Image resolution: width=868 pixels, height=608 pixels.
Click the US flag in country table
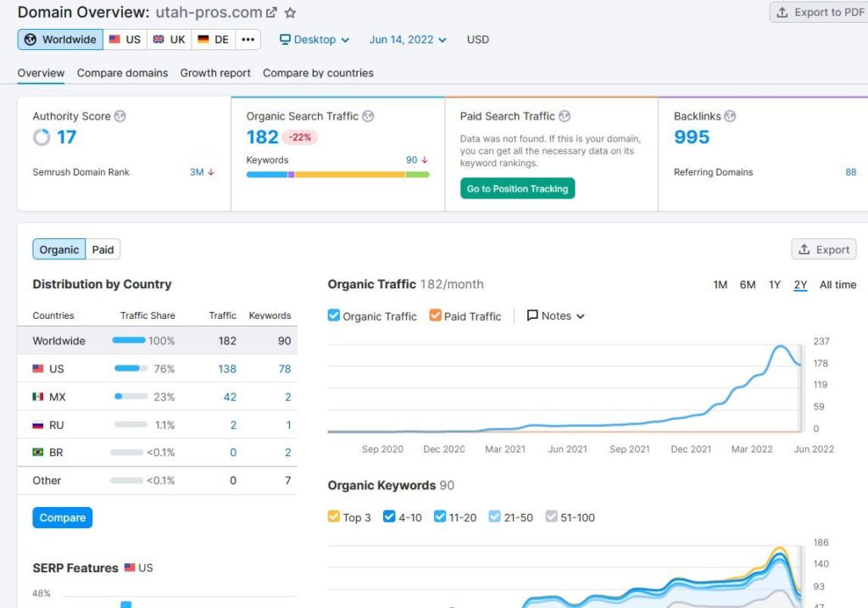click(x=37, y=369)
